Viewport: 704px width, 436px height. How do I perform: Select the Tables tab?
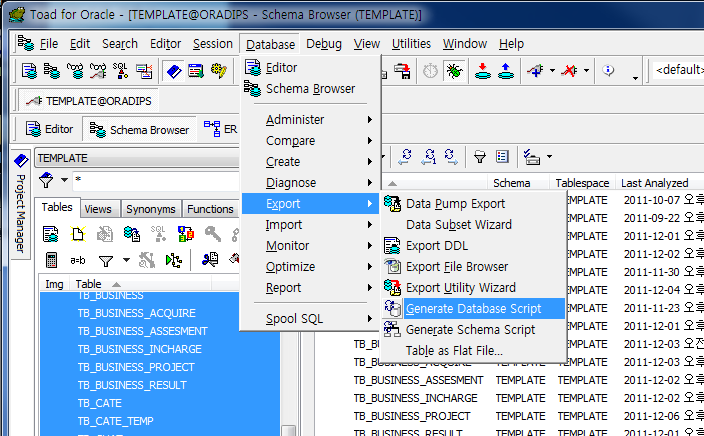point(57,207)
